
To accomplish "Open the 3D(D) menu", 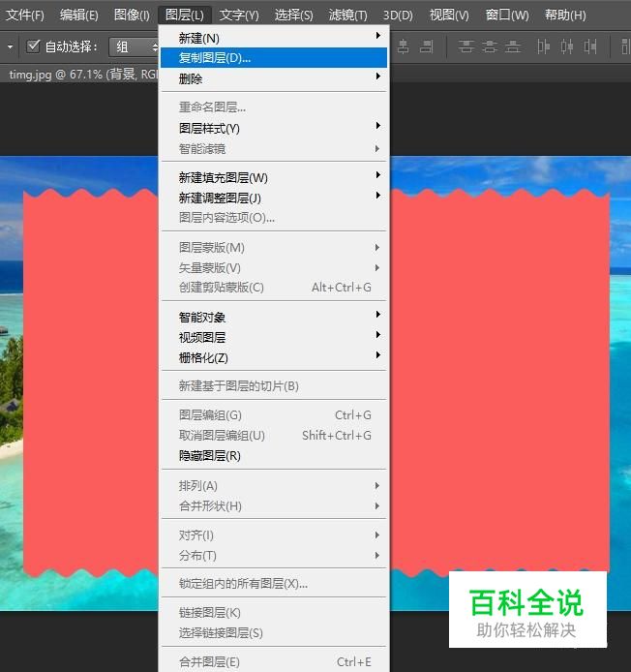I will click(x=398, y=15).
